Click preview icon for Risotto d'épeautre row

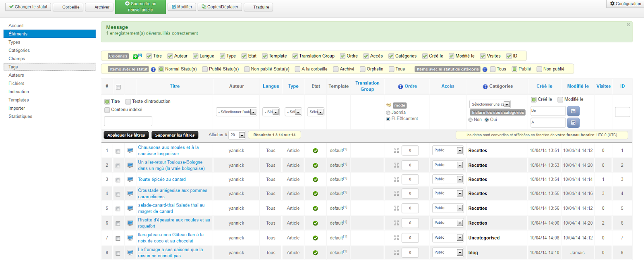pos(130,223)
